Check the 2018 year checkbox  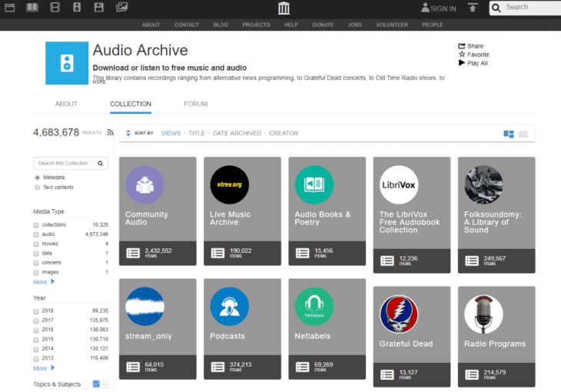[36, 311]
